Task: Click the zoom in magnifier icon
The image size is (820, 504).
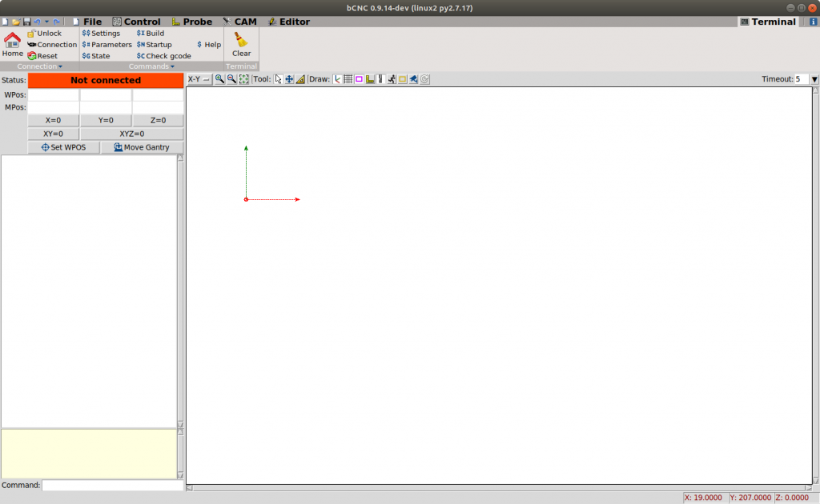Action: [219, 79]
